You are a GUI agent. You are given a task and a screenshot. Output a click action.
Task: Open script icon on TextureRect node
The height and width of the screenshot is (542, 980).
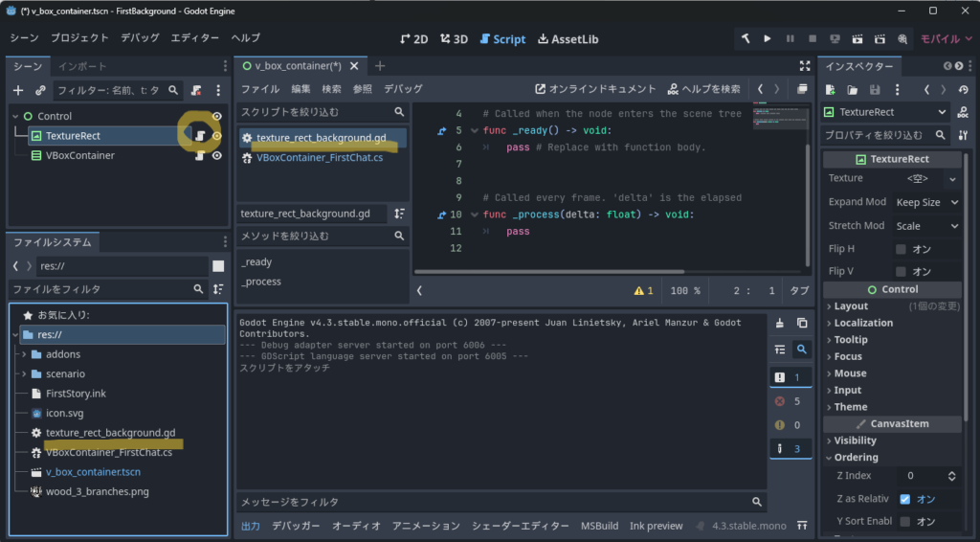coord(200,136)
